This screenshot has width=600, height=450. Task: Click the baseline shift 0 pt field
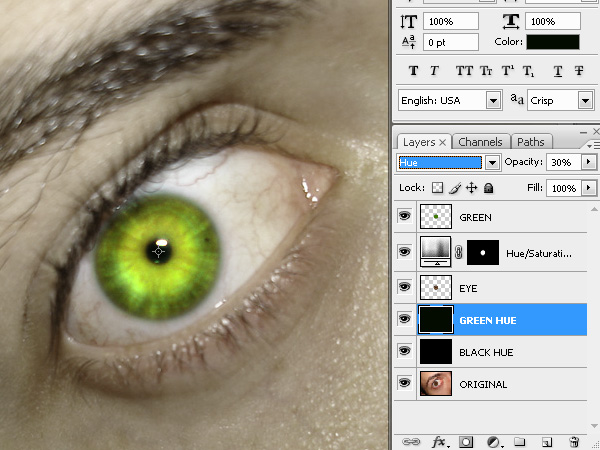tap(451, 42)
